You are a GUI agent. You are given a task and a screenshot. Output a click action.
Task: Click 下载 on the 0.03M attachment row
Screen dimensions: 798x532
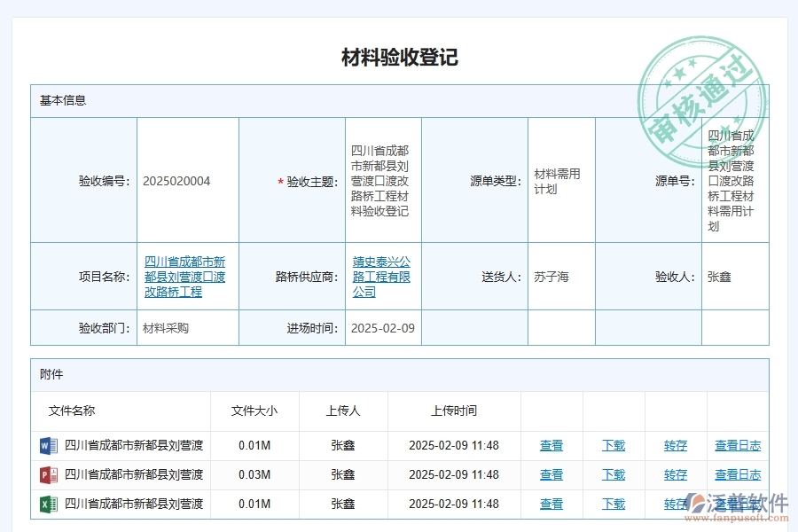click(x=613, y=474)
